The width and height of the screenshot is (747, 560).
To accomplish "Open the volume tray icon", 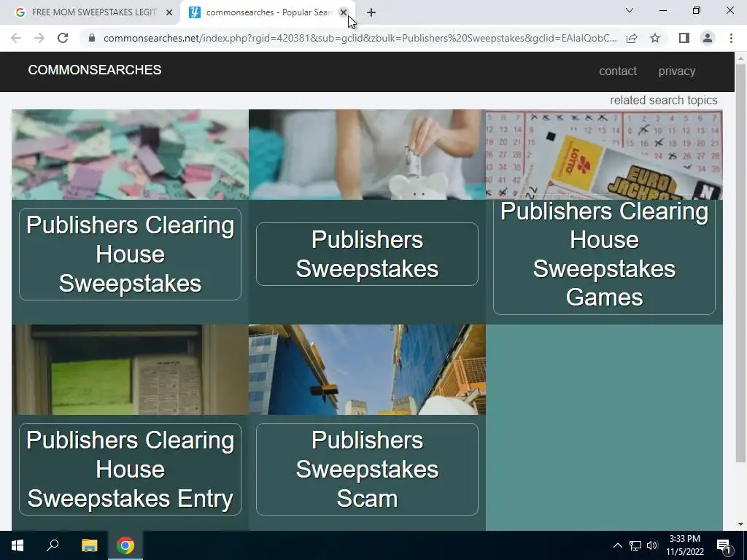I will pos(652,545).
